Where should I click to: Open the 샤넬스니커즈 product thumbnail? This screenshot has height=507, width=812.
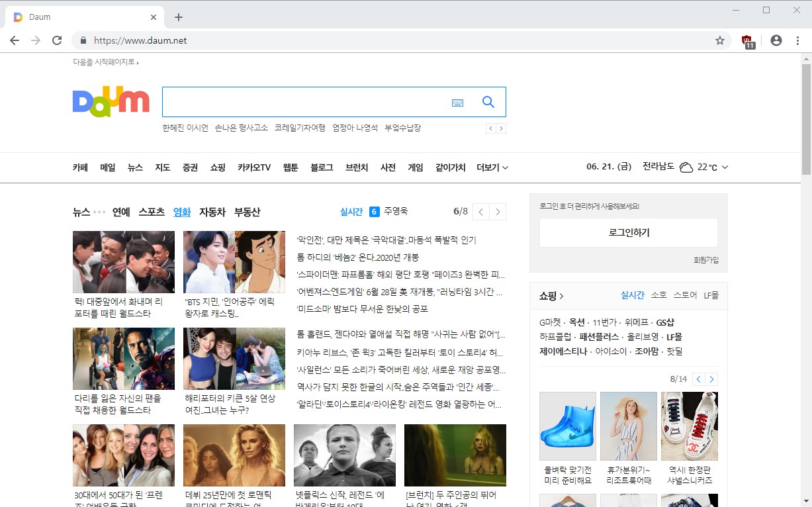point(690,426)
